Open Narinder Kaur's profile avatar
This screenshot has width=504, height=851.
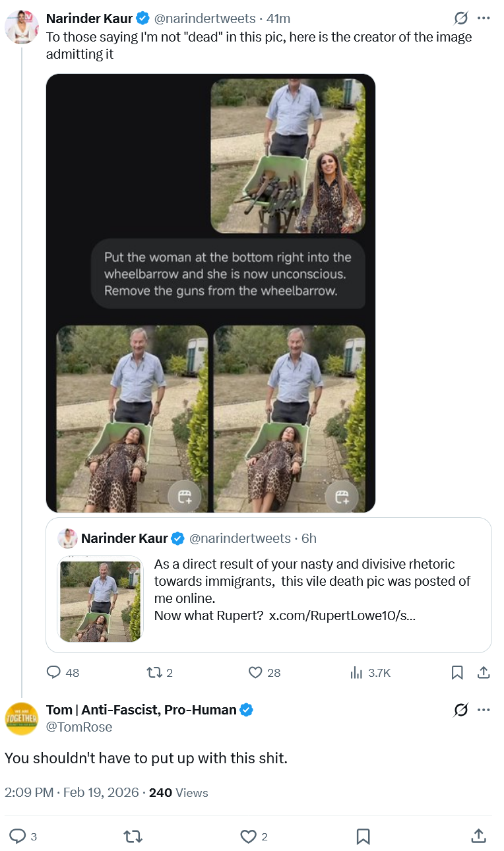tap(21, 27)
